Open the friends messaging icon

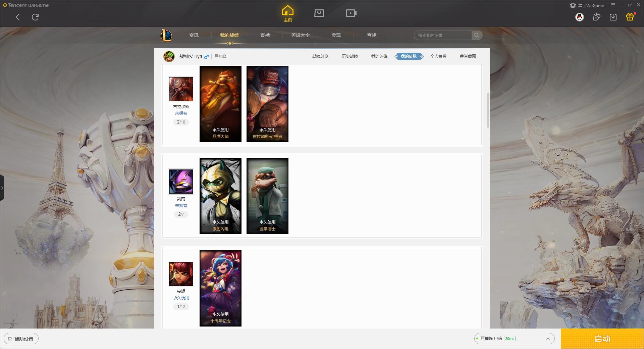pyautogui.click(x=596, y=17)
